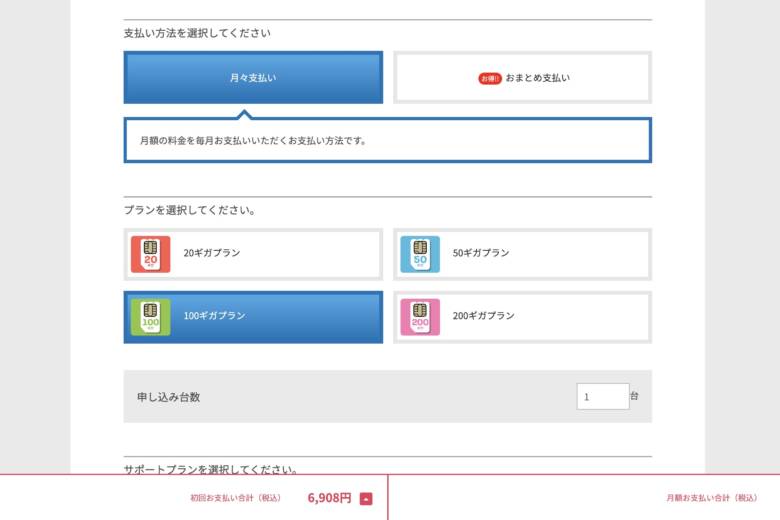
Task: Click the 月額お支払い合計（税込） label
Action: 712,498
